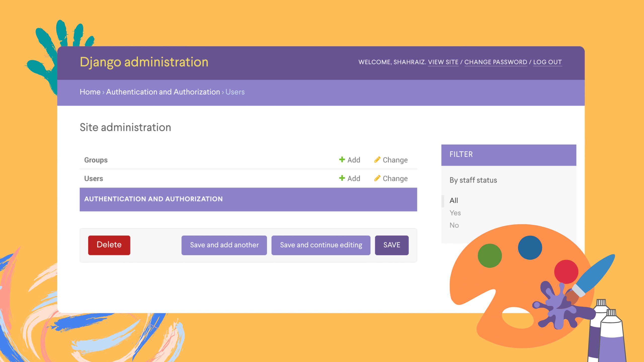Click the Save and add another icon
Viewport: 644px width, 362px height.
pos(224,245)
